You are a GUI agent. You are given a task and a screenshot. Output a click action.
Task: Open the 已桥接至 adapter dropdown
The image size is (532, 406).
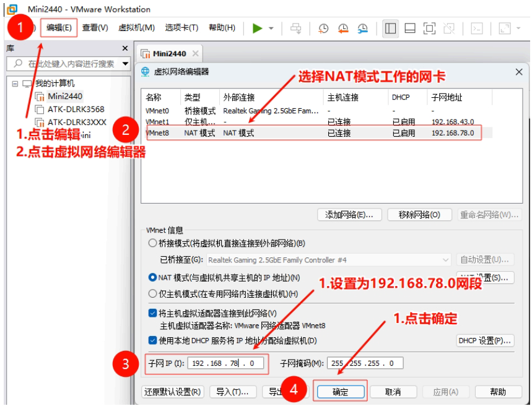[x=328, y=260]
